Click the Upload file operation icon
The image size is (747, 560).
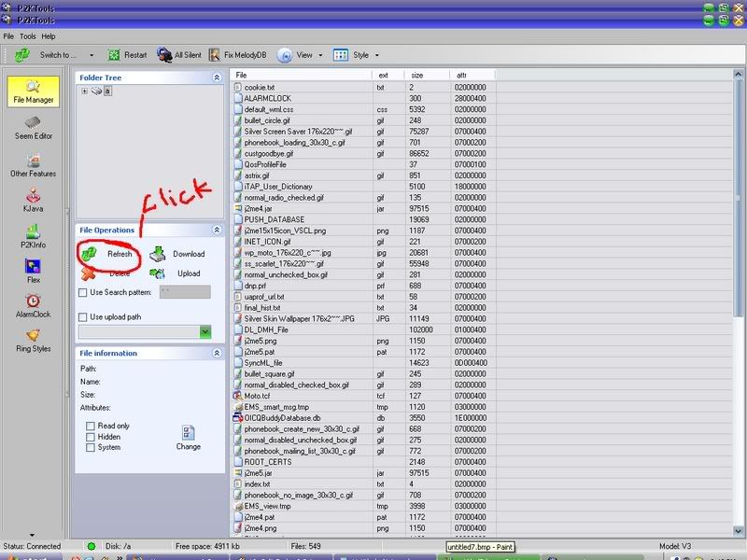click(x=157, y=273)
